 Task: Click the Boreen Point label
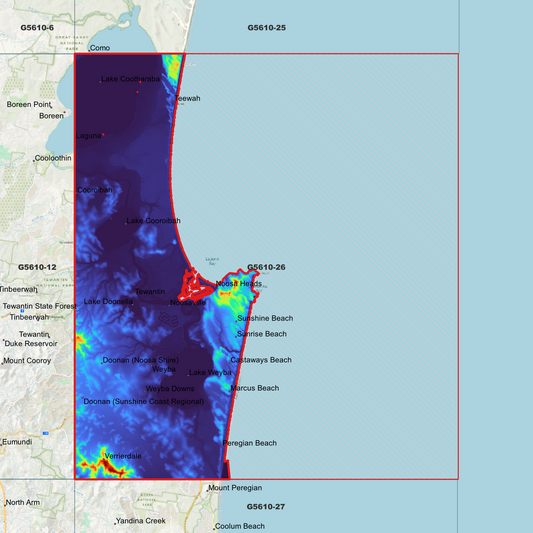[29, 104]
